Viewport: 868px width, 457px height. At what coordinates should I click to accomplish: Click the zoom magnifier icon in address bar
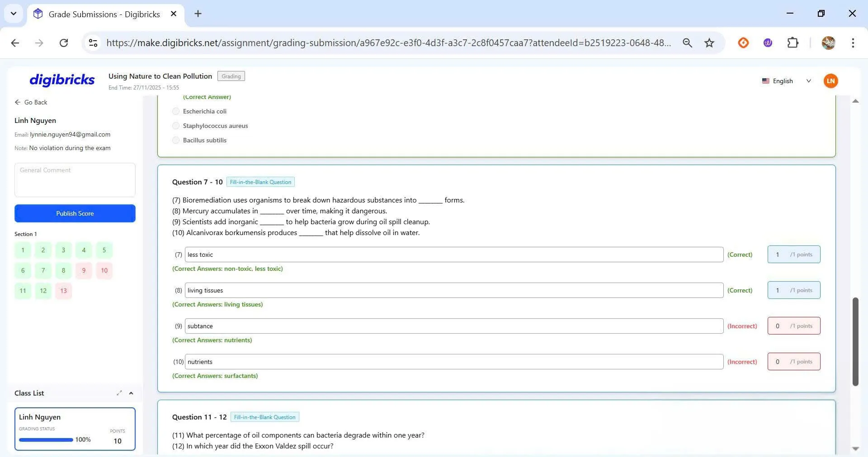click(x=687, y=43)
